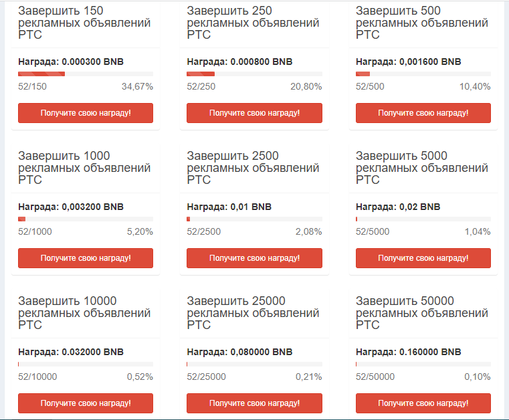Claim reward for completing 50000 PTC ads
The height and width of the screenshot is (420, 509).
coord(423,403)
